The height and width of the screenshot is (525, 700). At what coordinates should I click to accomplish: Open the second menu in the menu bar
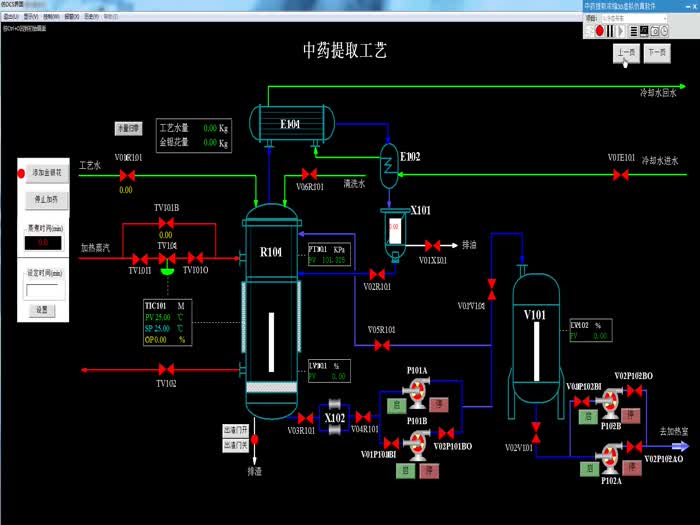(x=31, y=17)
